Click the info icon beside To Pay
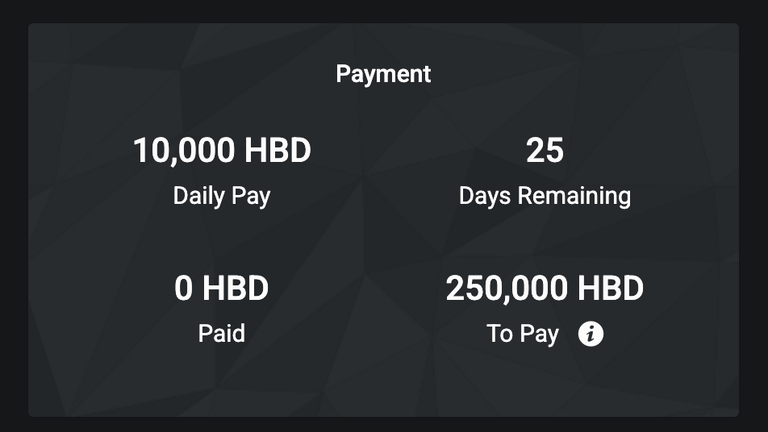This screenshot has width=768, height=432. (x=590, y=334)
